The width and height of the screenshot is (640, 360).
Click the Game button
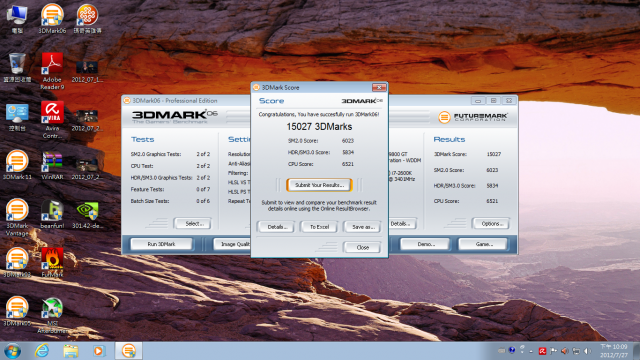483,244
